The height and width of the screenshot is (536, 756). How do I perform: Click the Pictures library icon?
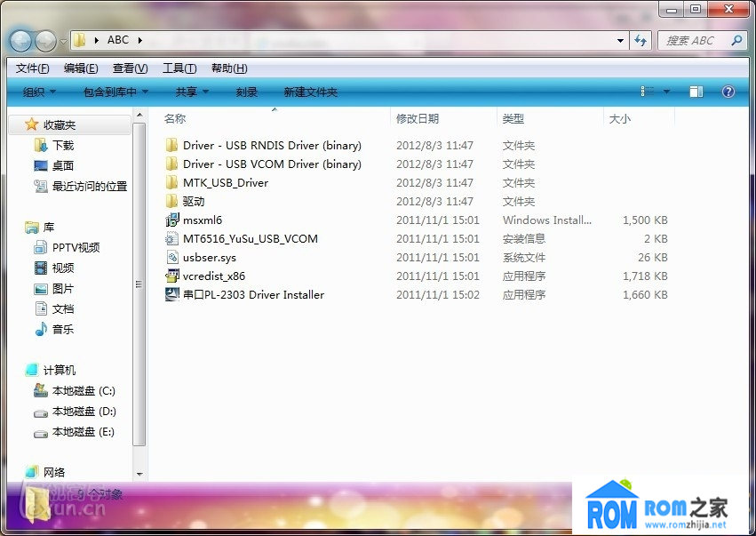coord(41,289)
